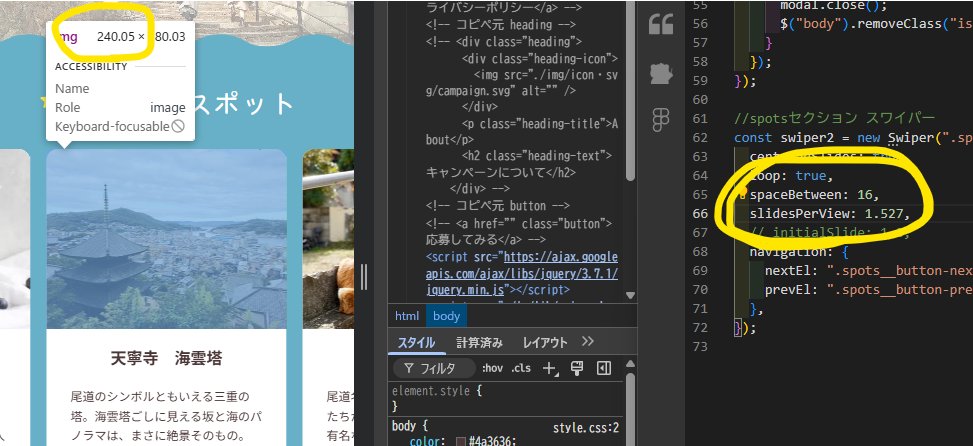Viewport: 973px width, 446px height.
Task: Click the div class="heading-icon" line
Action: click(540, 58)
